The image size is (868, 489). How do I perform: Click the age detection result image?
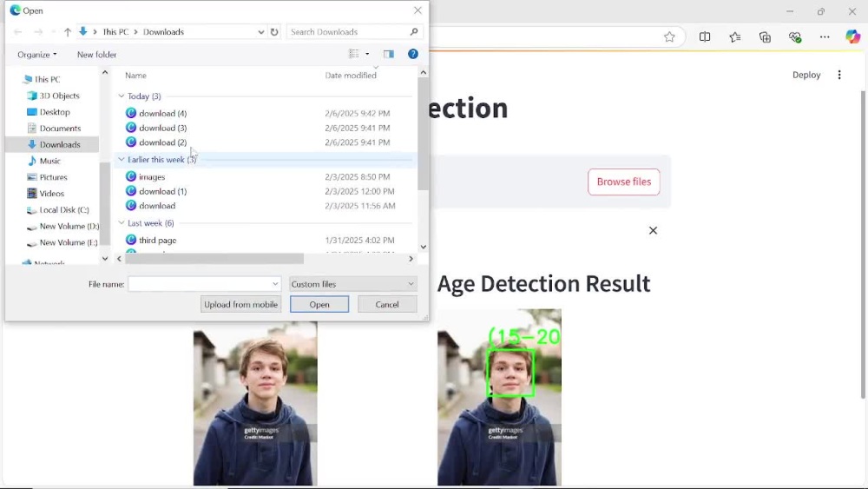tap(499, 397)
